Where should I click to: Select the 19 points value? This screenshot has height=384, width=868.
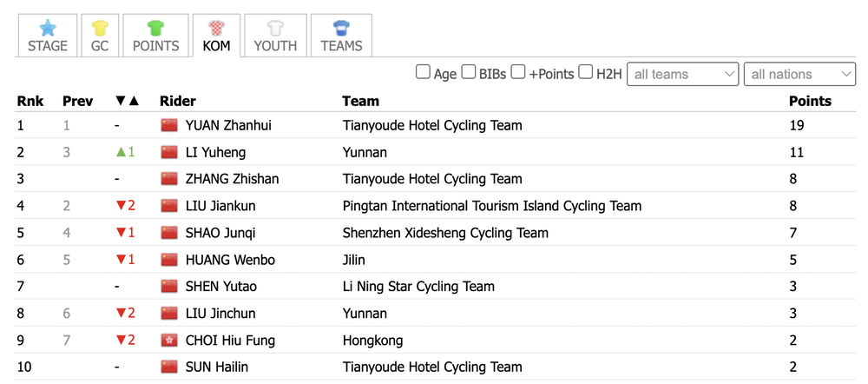(796, 126)
